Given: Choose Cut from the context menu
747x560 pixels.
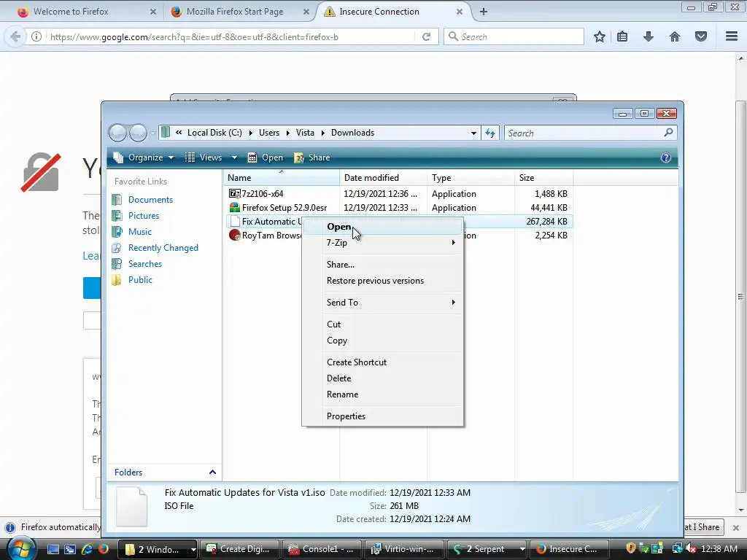Looking at the screenshot, I should pos(382,324).
